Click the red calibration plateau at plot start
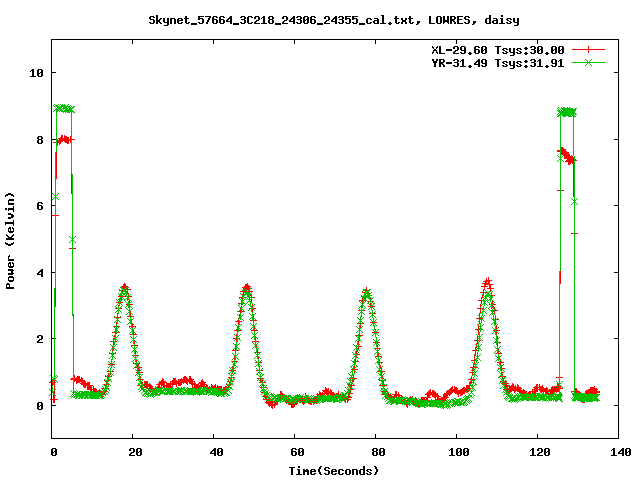This screenshot has height=480, width=640. (x=64, y=140)
